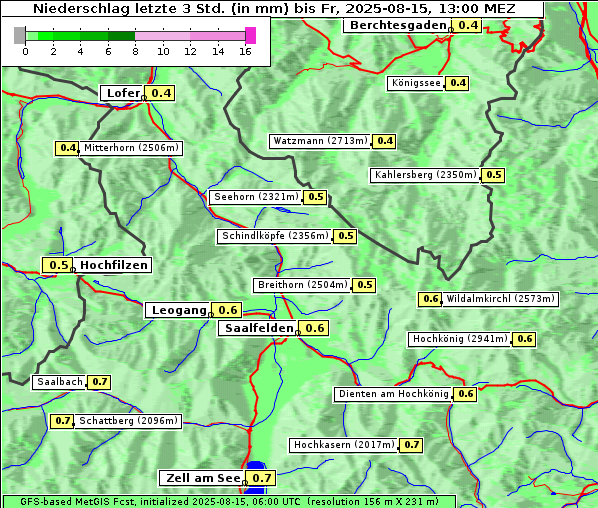Click the magenta 16 mm legend swatch
The image size is (598, 508).
coord(251,35)
